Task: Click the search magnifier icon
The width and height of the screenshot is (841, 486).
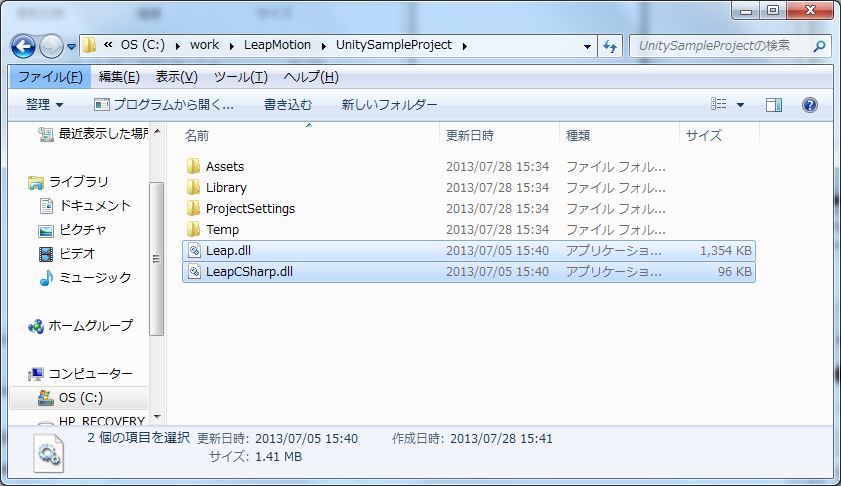Action: click(819, 47)
